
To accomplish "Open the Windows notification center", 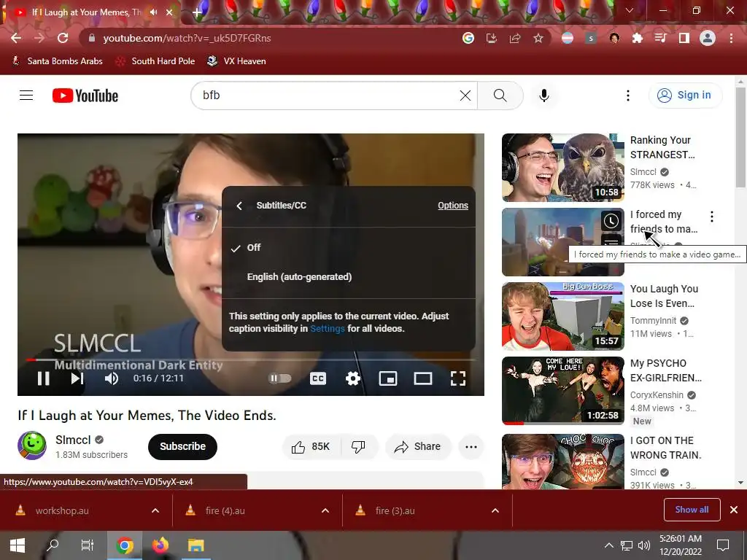I will (x=723, y=545).
